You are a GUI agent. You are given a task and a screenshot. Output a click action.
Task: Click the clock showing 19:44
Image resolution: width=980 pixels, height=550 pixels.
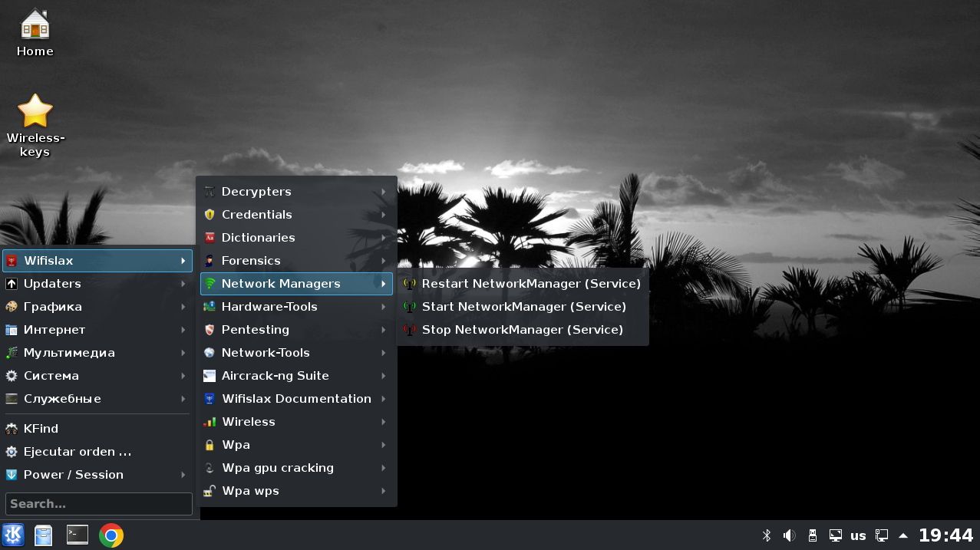tap(945, 535)
